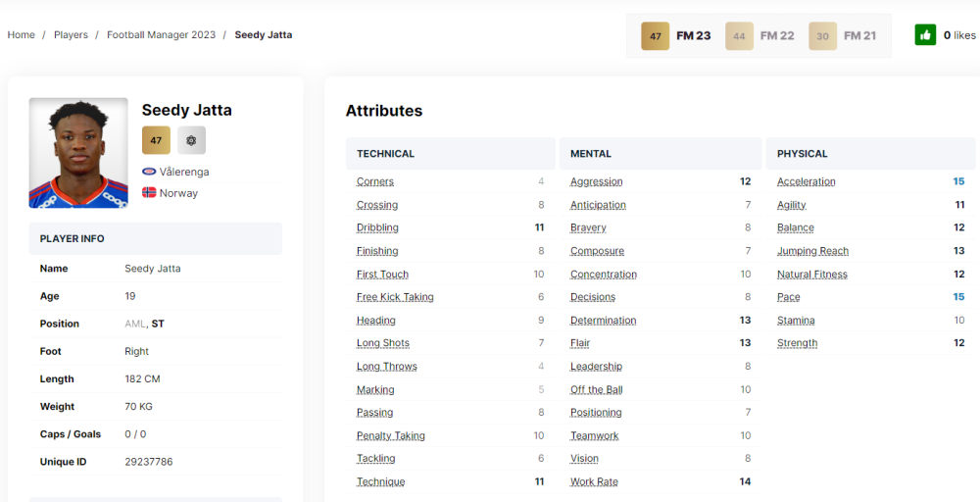Open the Football Manager 2023 breadcrumb link

point(161,35)
